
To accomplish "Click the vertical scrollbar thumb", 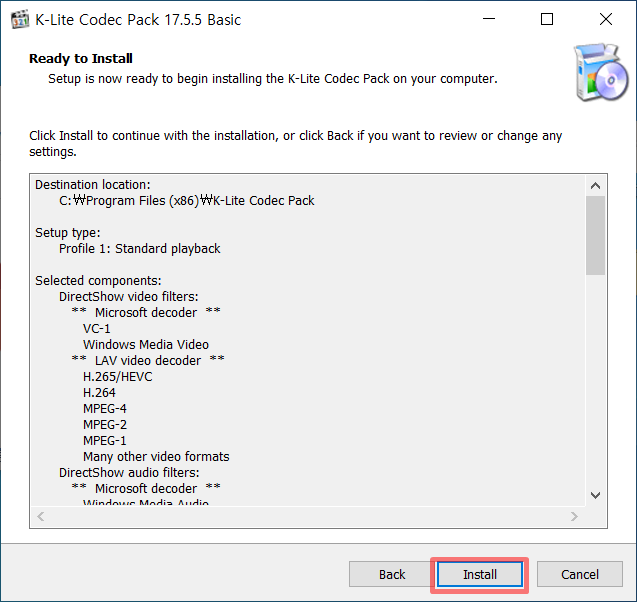I will coord(596,236).
